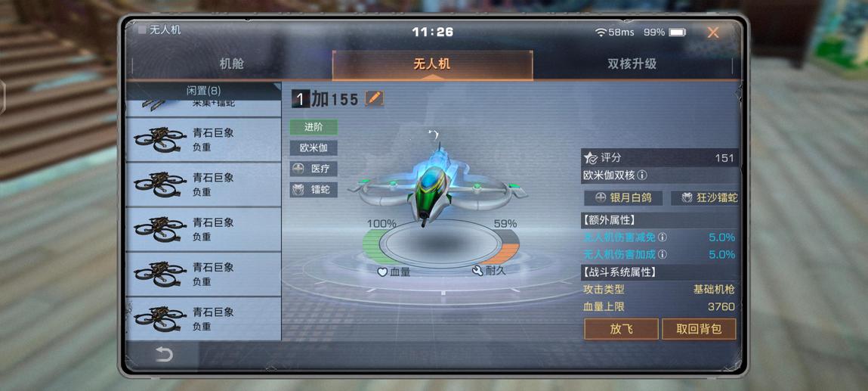Click the Wi-Fi signal icon in status bar

click(x=601, y=33)
